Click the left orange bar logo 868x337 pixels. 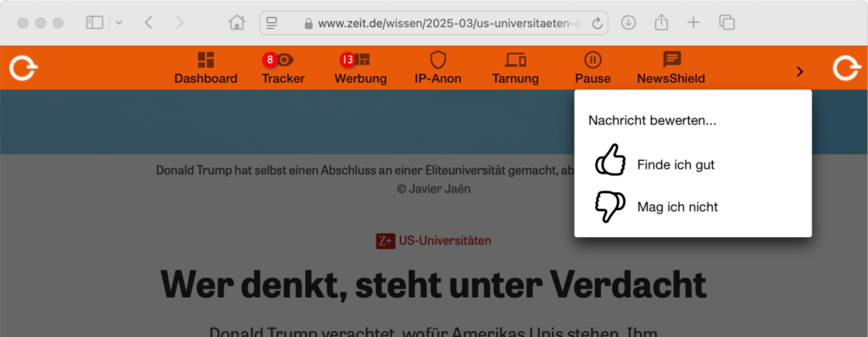click(x=23, y=69)
